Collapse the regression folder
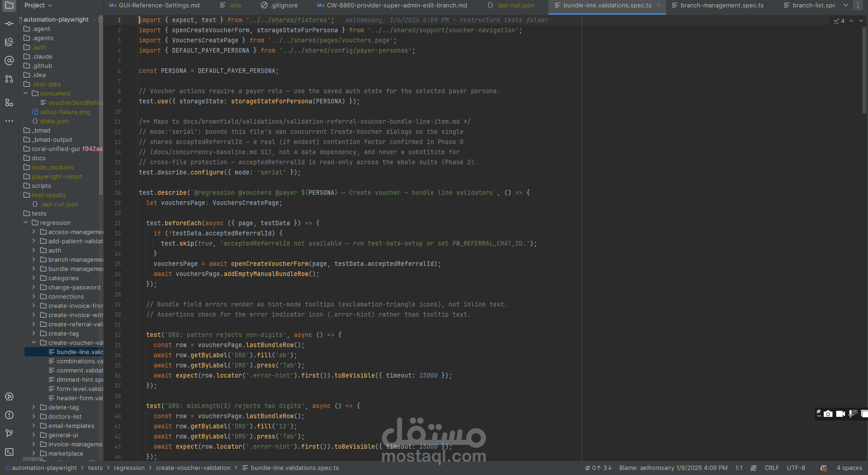 pyautogui.click(x=26, y=222)
